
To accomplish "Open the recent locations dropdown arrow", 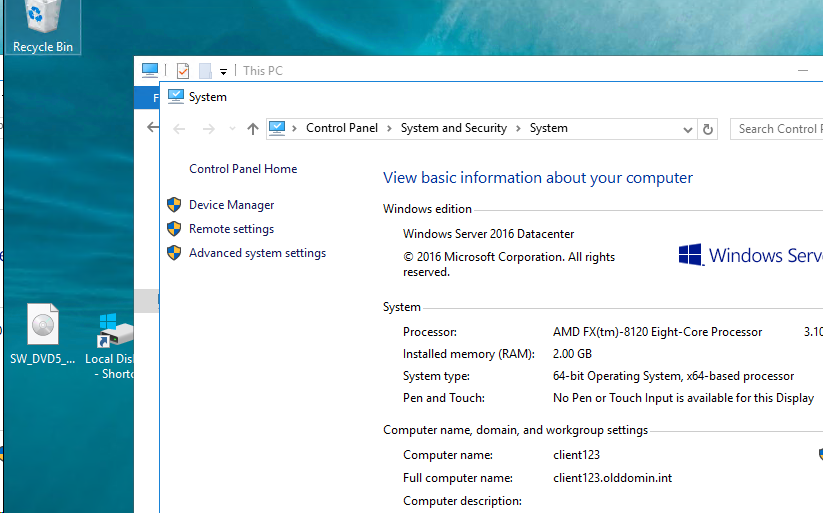I will [x=232, y=129].
